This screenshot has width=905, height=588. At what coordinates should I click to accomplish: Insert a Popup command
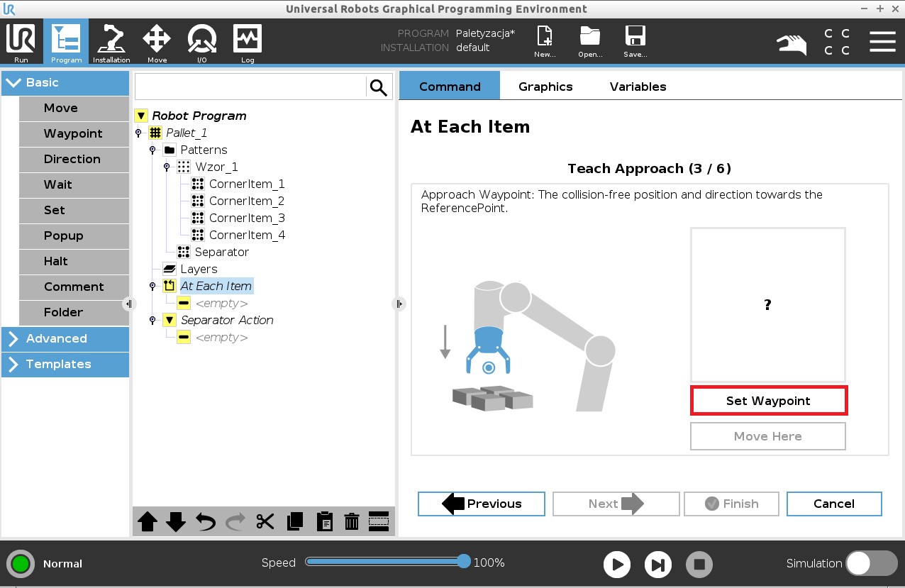74,235
